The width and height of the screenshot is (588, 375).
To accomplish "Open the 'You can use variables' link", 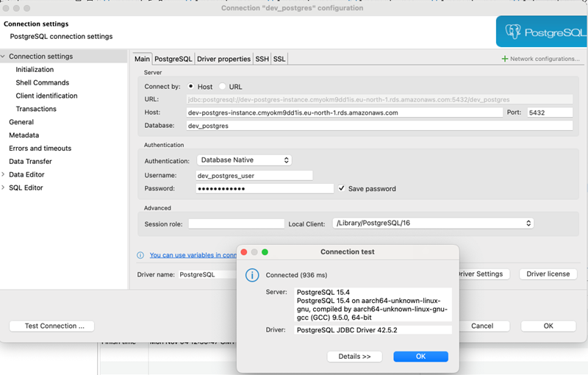I will coord(193,255).
